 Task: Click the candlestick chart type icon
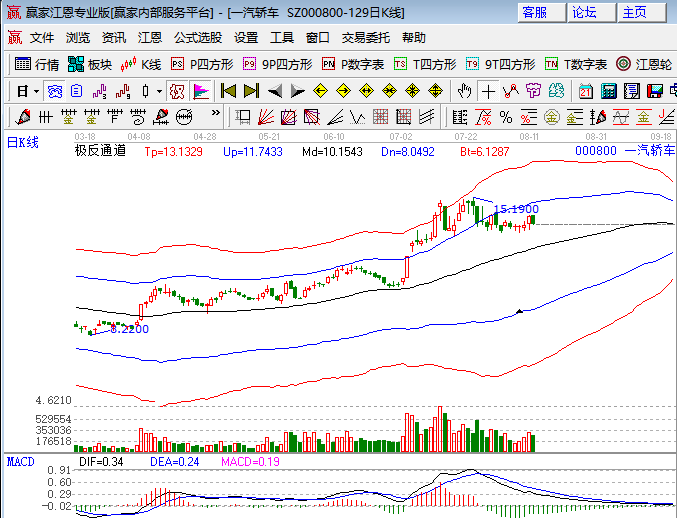coord(146,92)
